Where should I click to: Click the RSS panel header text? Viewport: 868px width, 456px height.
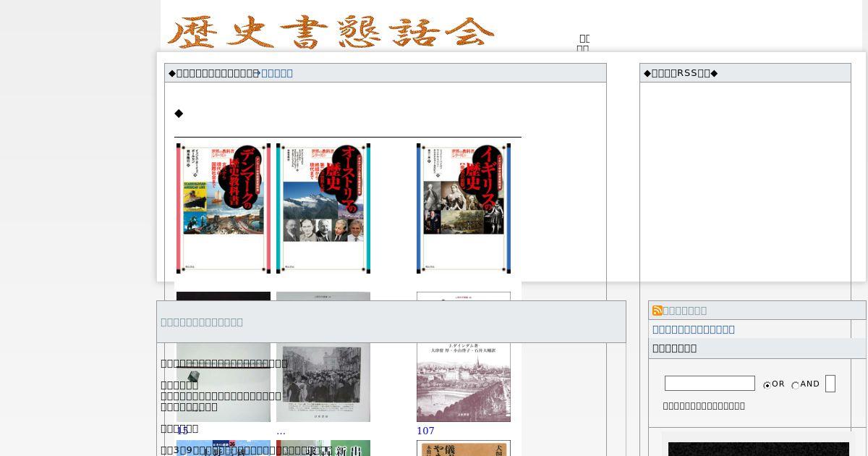pos(681,73)
